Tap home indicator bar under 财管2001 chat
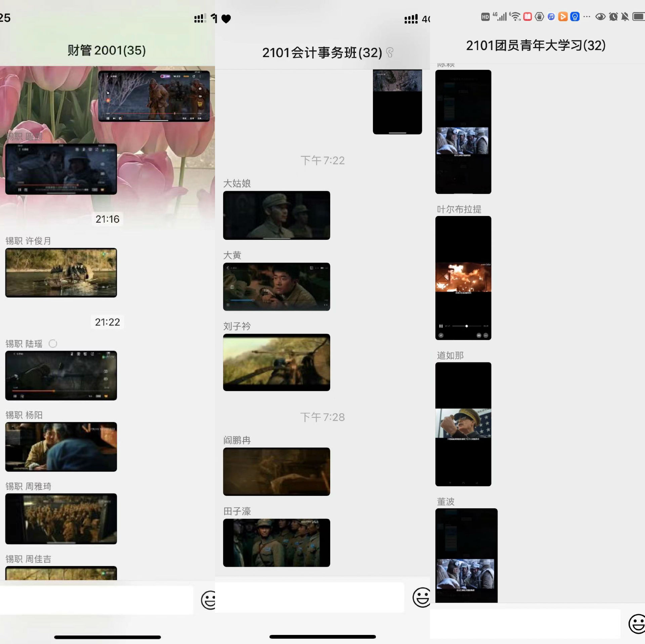 coord(107,637)
